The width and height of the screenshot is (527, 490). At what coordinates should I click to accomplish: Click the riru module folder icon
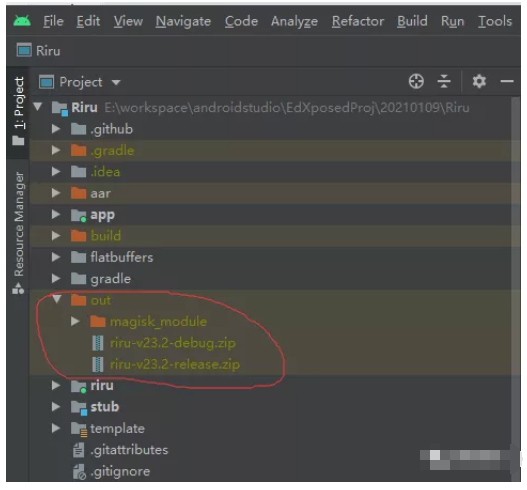click(79, 386)
